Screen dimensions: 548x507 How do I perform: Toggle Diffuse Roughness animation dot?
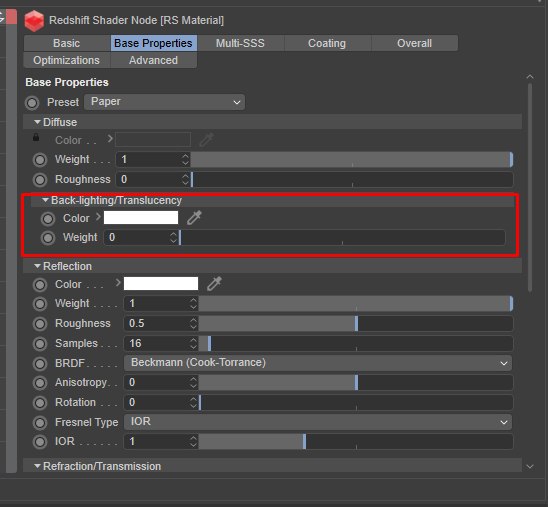pos(40,180)
